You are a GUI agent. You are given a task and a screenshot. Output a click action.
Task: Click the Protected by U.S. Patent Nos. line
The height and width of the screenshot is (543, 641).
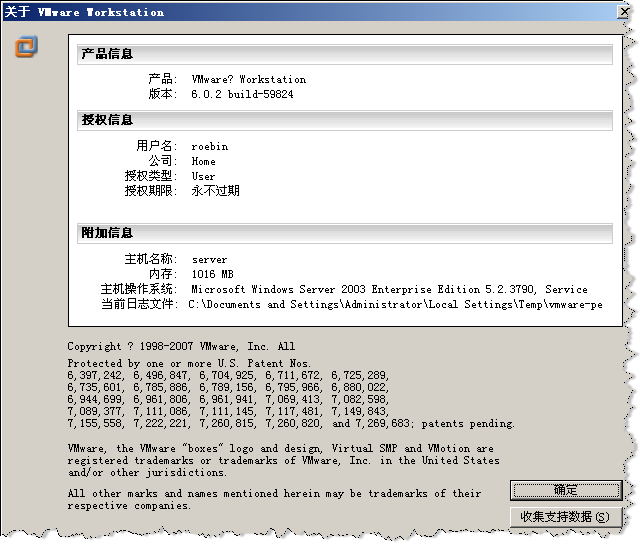tap(189, 363)
